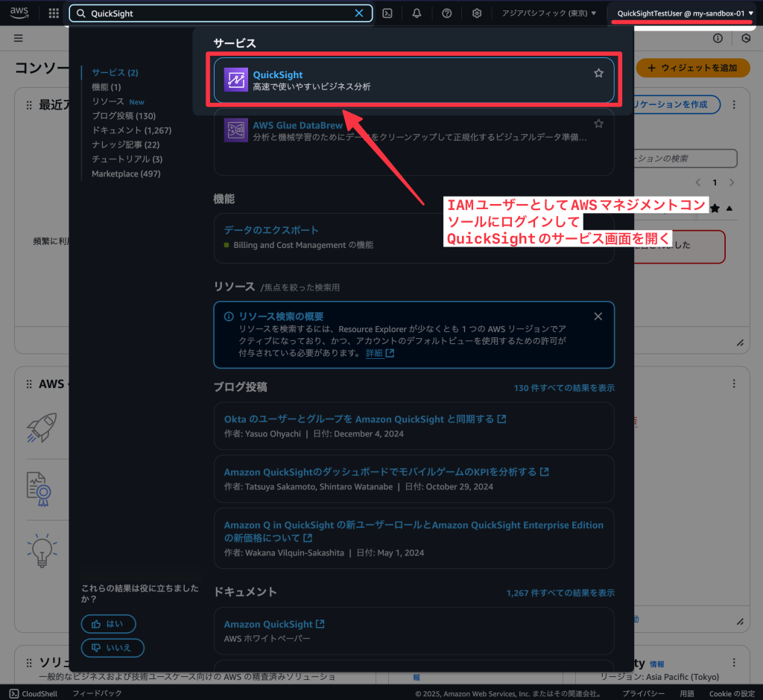Open CloudShell from the top bar icon
The width and height of the screenshot is (763, 700).
tap(387, 13)
